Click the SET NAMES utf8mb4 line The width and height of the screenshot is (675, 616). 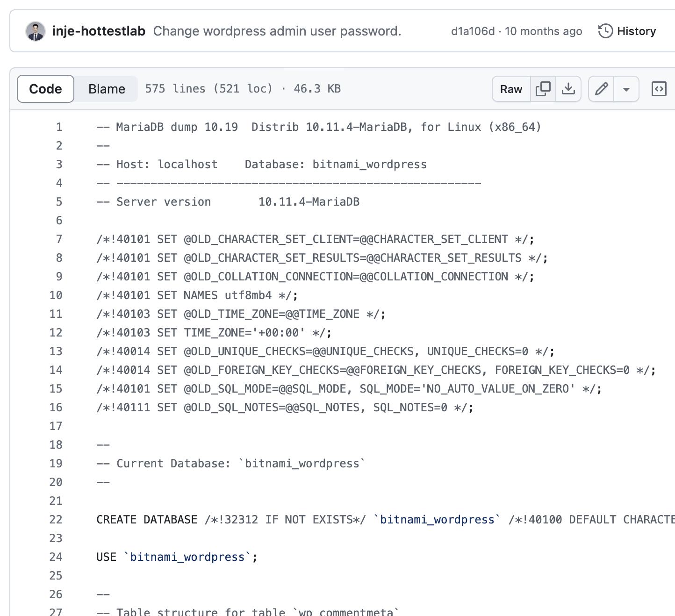coord(197,295)
